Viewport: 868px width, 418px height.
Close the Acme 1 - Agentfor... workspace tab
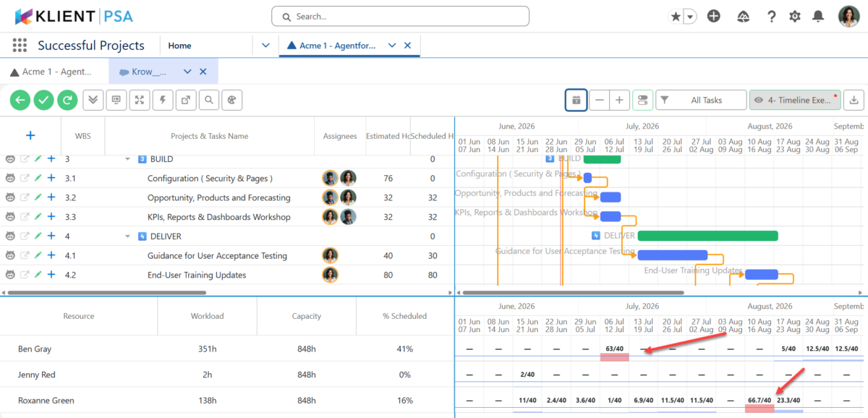point(407,45)
